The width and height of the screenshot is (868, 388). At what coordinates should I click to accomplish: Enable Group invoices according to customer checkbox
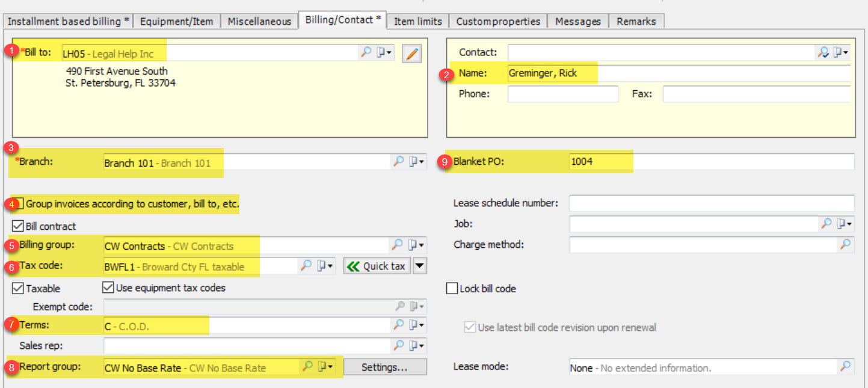18,204
